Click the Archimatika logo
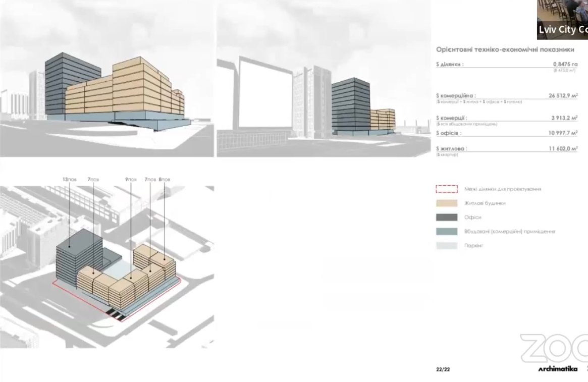Image resolution: width=588 pixels, height=382 pixels. pyautogui.click(x=557, y=369)
